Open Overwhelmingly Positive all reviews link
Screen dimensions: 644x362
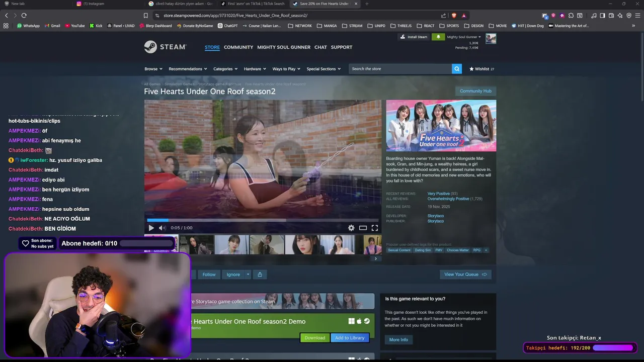coord(448,199)
